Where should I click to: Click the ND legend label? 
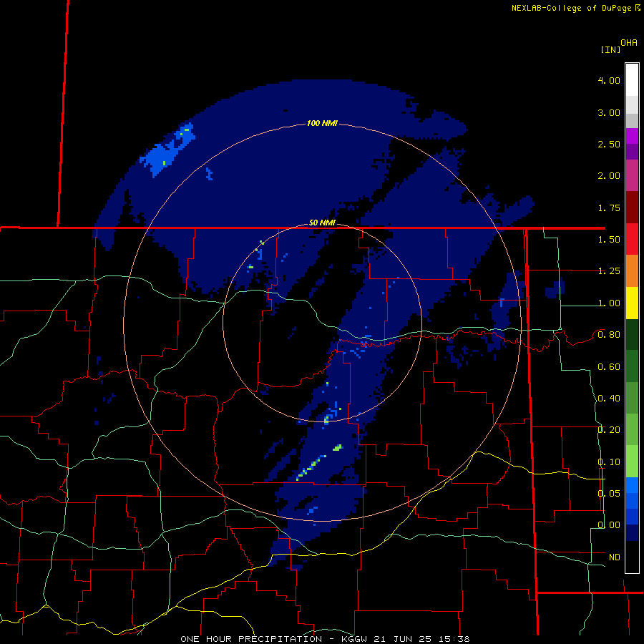tap(615, 557)
